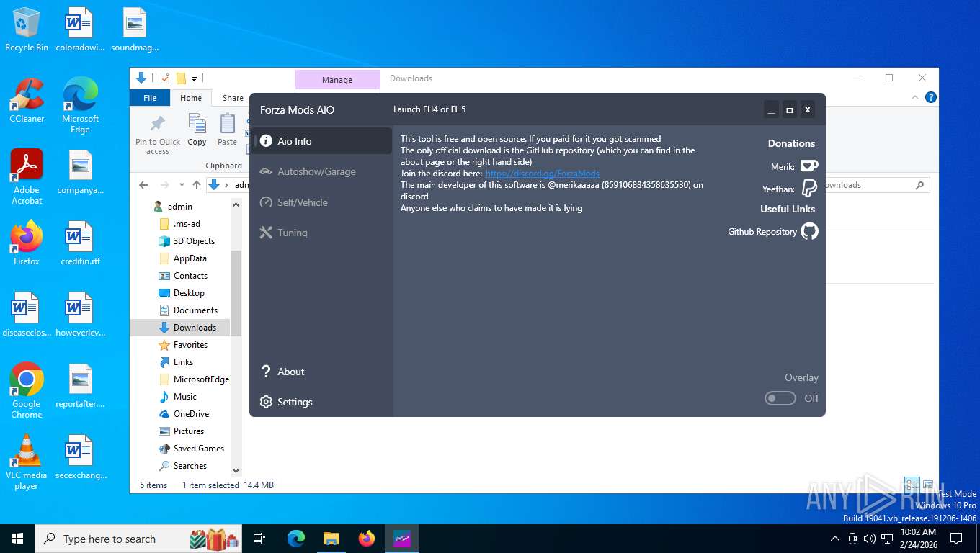The height and width of the screenshot is (553, 980).
Task: Open the About page
Action: (x=321, y=372)
